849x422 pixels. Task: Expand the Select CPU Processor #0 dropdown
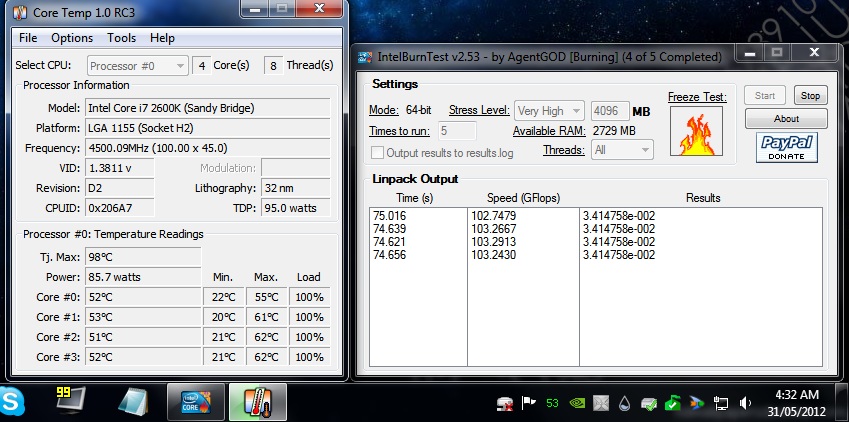coord(138,66)
